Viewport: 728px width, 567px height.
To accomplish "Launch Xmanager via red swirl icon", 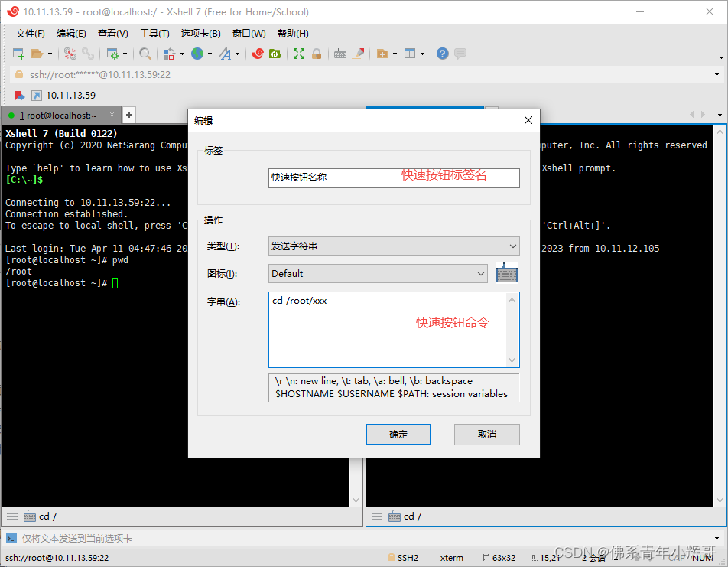I will (x=258, y=54).
